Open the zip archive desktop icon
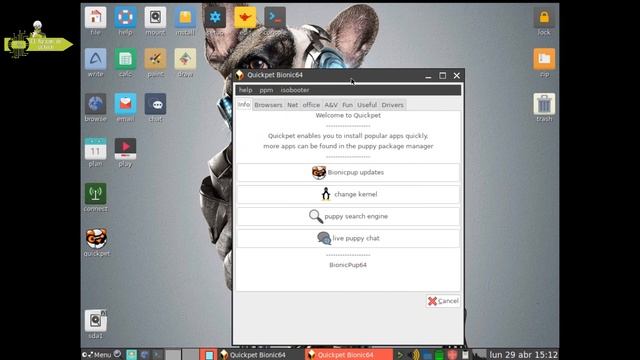The image size is (640, 360). [x=544, y=59]
